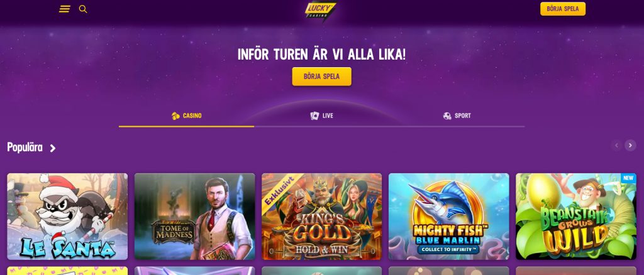Click the live playing cards icon
Viewport: 644px width, 275px height.
[314, 116]
